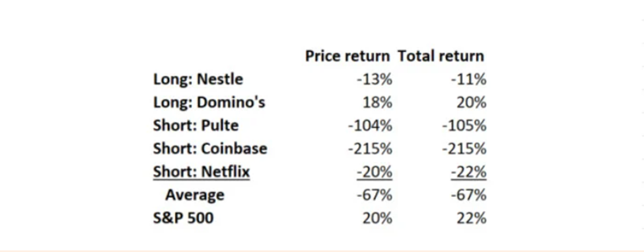Select the Price return column header
Viewport: 644px width, 252px height.
347,56
